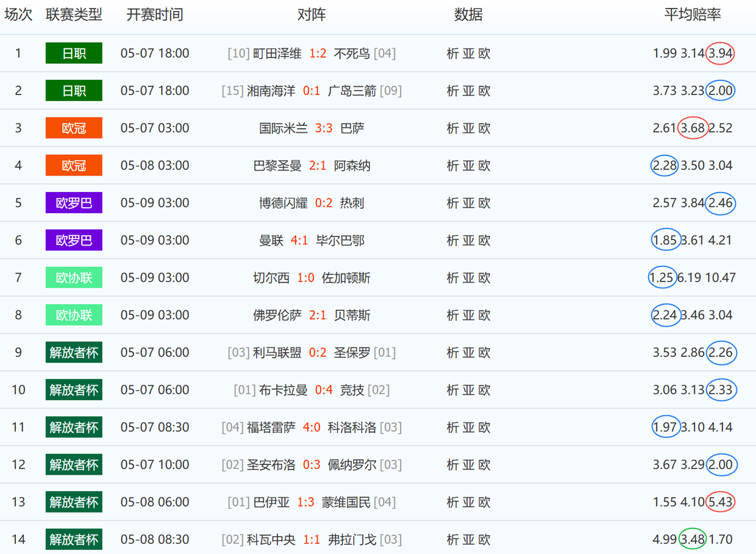Open 欧 odds for 国际米兰 match
Viewport: 756px width, 554px height.
(x=484, y=129)
